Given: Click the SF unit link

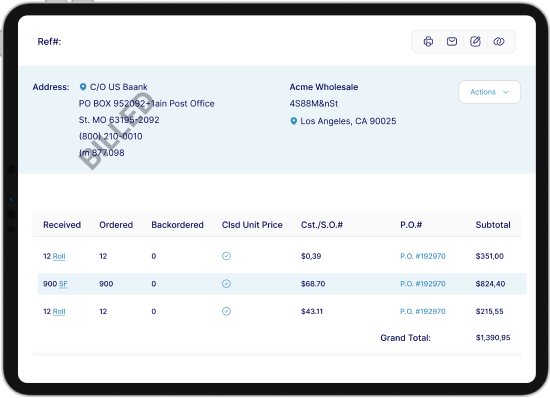Looking at the screenshot, I should pyautogui.click(x=63, y=284).
